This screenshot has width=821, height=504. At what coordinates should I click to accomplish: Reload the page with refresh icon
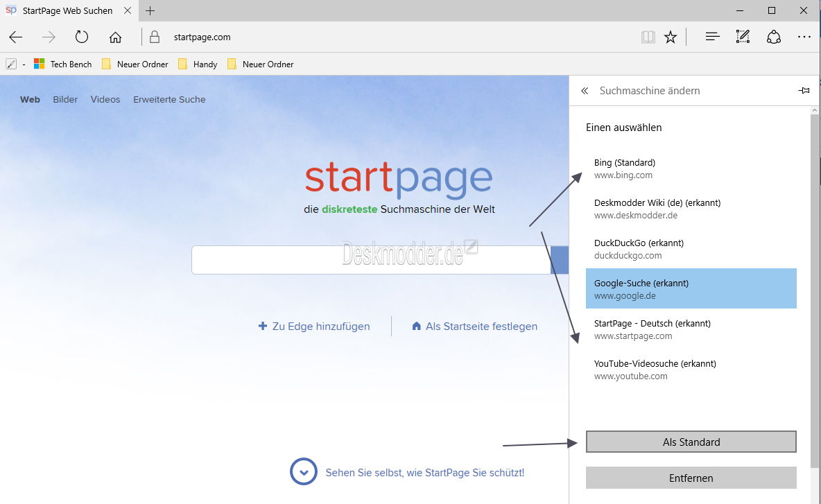[82, 37]
